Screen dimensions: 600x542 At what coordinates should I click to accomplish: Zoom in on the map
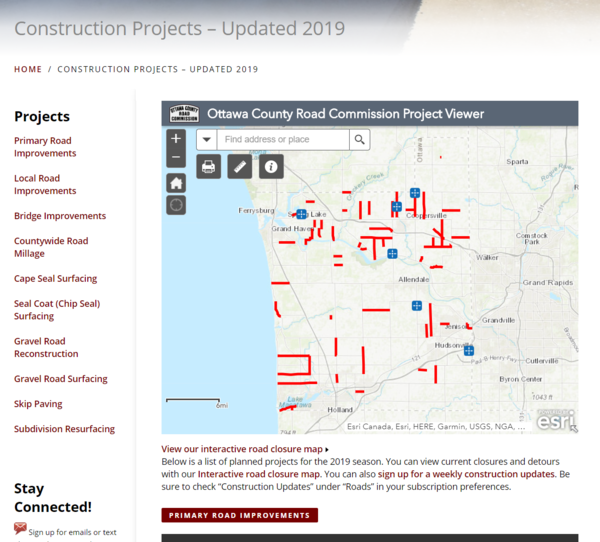click(176, 139)
